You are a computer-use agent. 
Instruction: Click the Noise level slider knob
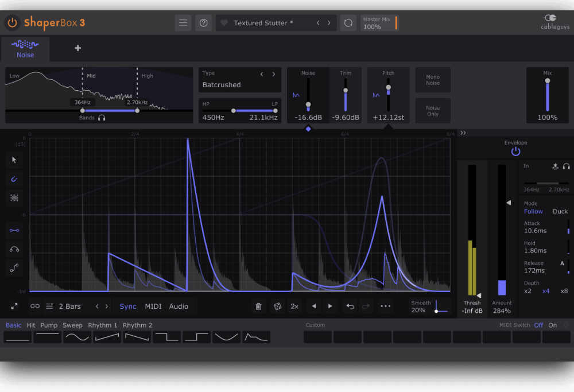click(x=308, y=104)
